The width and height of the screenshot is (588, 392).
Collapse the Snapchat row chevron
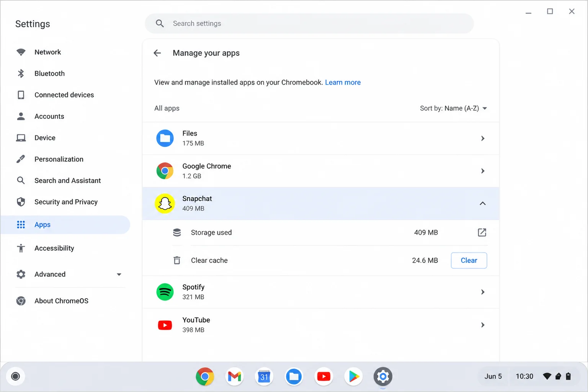click(x=483, y=203)
